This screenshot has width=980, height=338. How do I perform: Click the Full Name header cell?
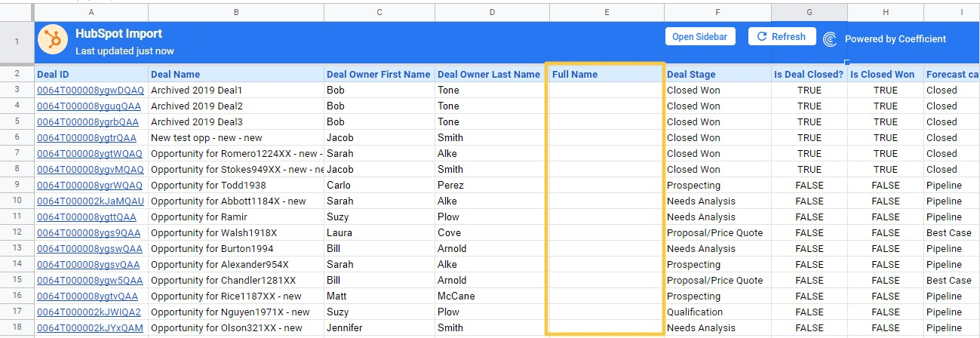606,74
